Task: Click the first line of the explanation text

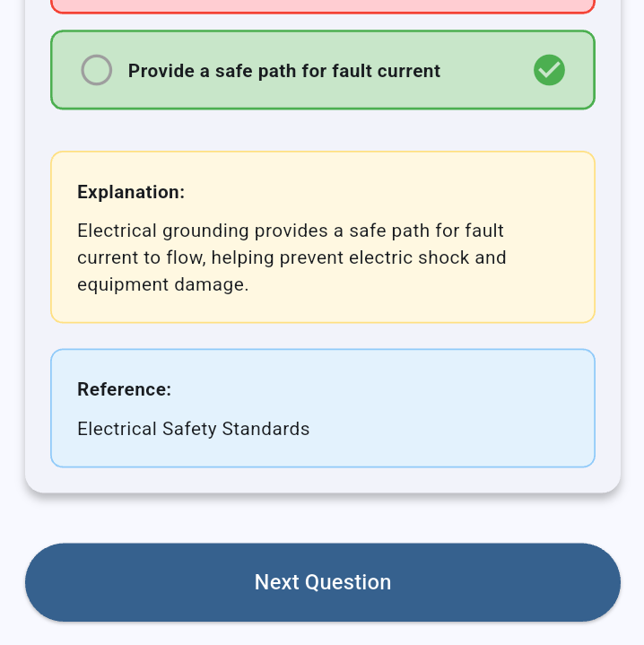Action: 291,231
